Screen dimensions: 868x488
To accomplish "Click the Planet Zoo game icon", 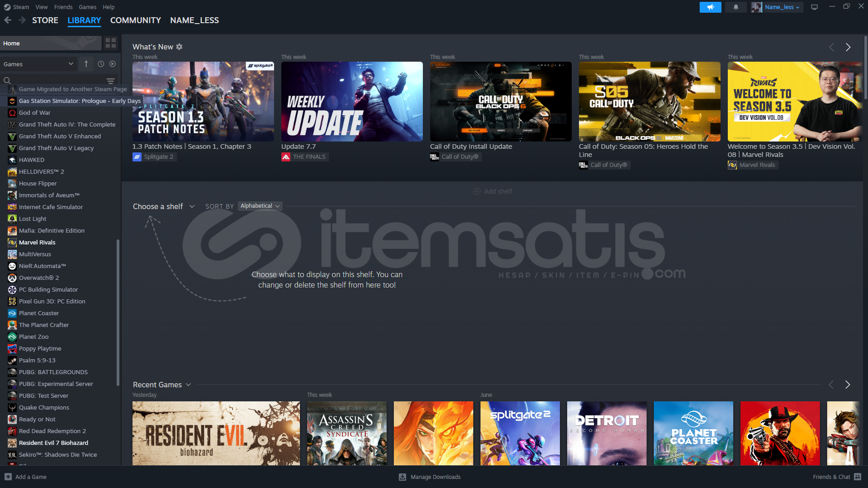I will click(12, 337).
